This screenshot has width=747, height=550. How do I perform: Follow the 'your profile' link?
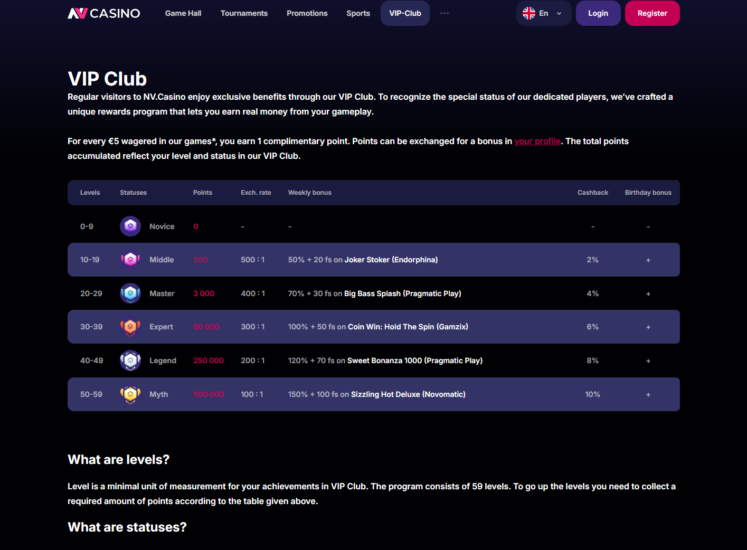click(537, 141)
